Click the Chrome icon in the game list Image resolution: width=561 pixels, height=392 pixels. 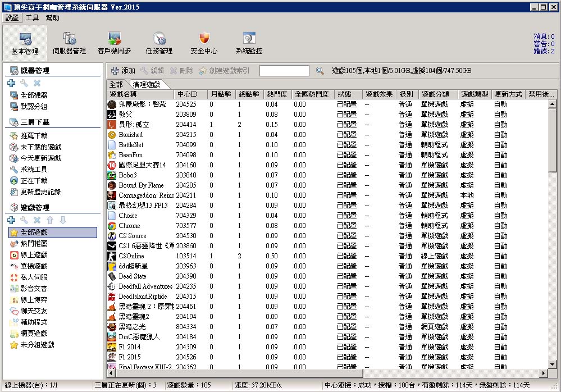point(112,226)
